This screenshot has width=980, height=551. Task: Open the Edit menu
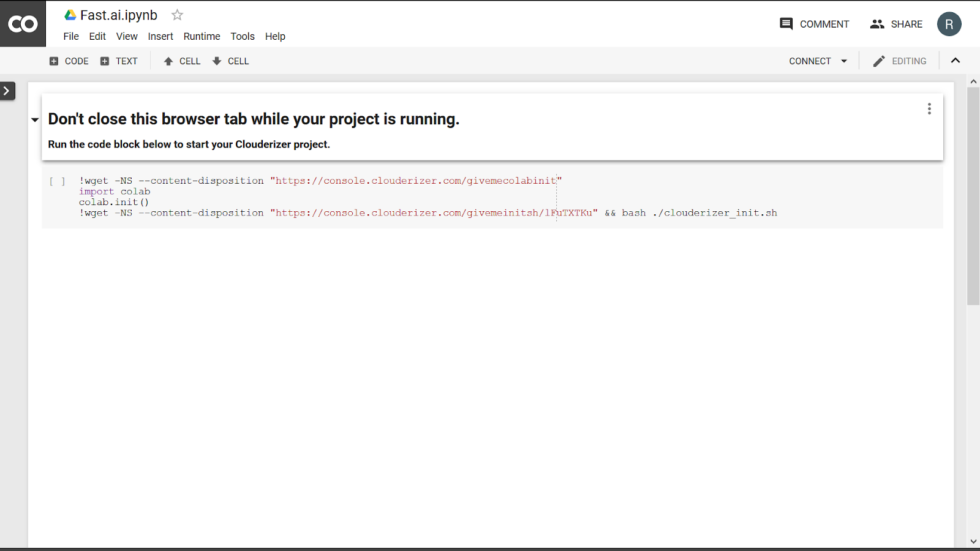(97, 36)
